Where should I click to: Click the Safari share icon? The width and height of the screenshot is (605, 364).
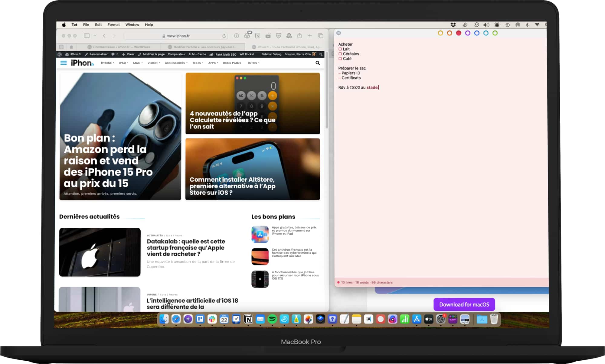(x=299, y=35)
